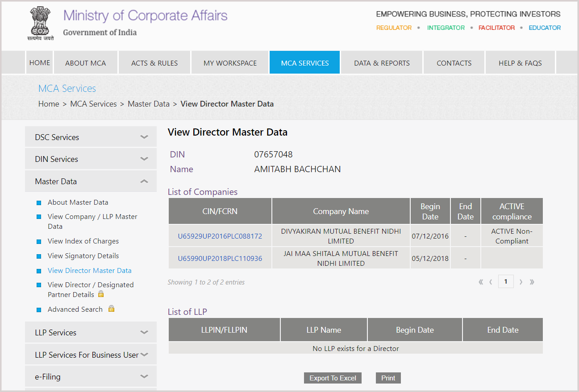Image resolution: width=579 pixels, height=392 pixels.
Task: Click the Print button
Action: 388,378
